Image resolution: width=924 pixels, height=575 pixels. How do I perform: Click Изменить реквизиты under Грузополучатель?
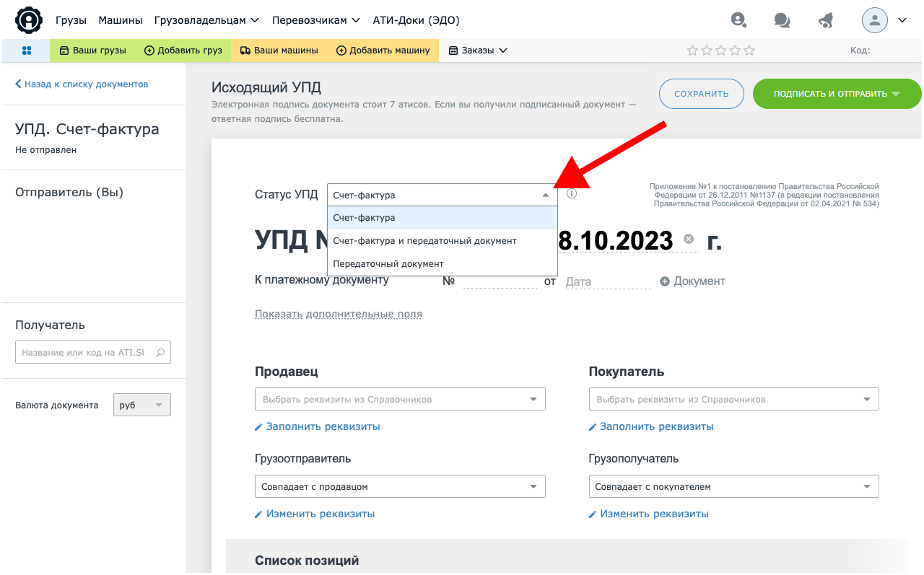tap(649, 514)
